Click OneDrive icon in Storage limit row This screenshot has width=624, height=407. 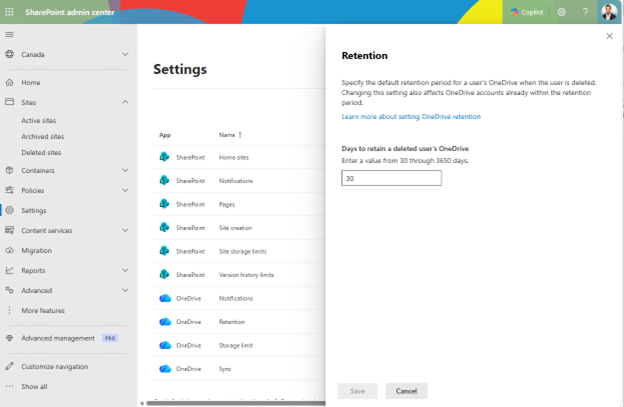165,345
